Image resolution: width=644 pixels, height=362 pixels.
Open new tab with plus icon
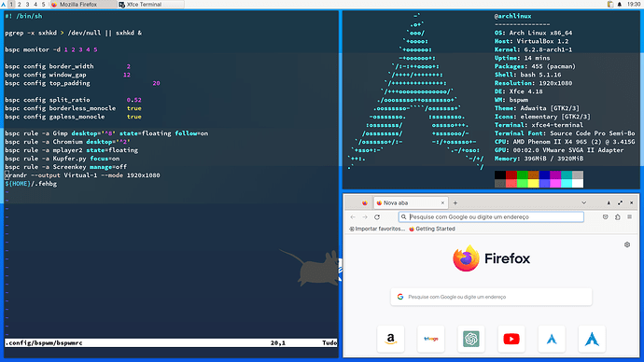coord(455,202)
